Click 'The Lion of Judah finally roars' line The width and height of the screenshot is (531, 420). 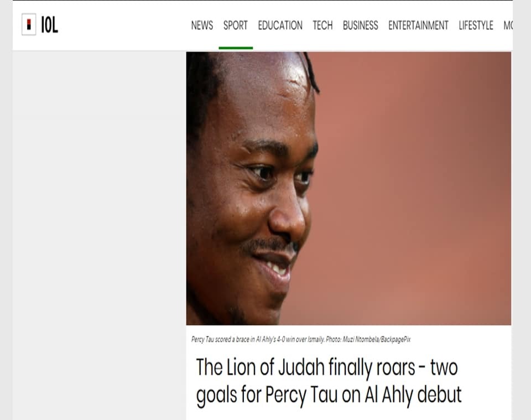tap(305, 367)
